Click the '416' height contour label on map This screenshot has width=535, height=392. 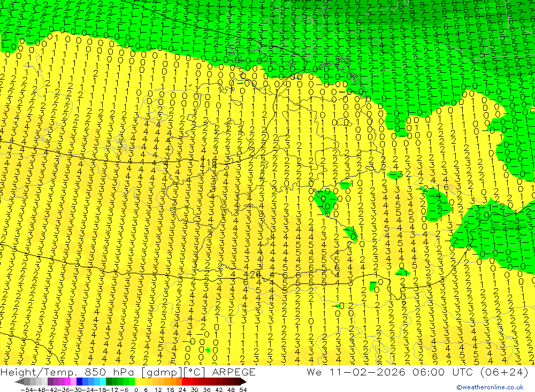208,163
